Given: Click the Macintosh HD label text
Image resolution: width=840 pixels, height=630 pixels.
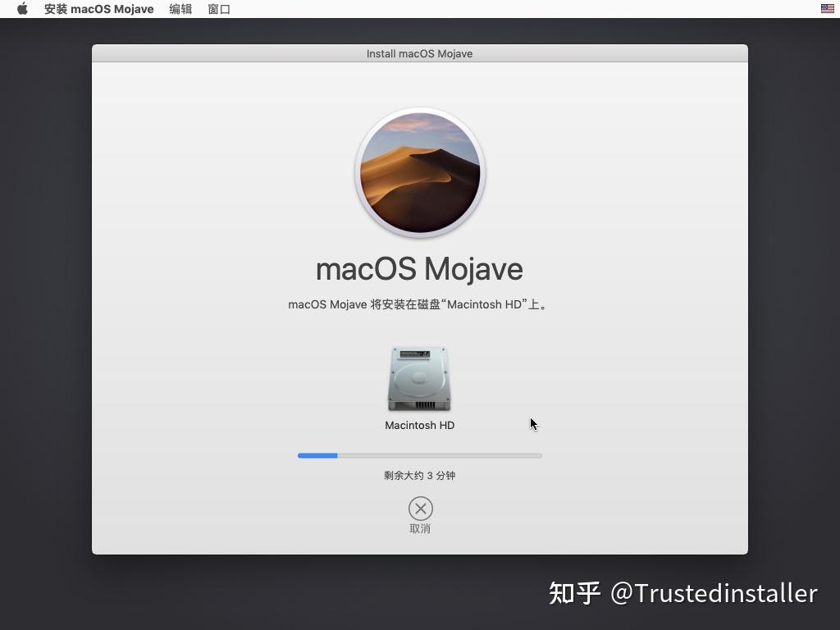Looking at the screenshot, I should tap(419, 425).
